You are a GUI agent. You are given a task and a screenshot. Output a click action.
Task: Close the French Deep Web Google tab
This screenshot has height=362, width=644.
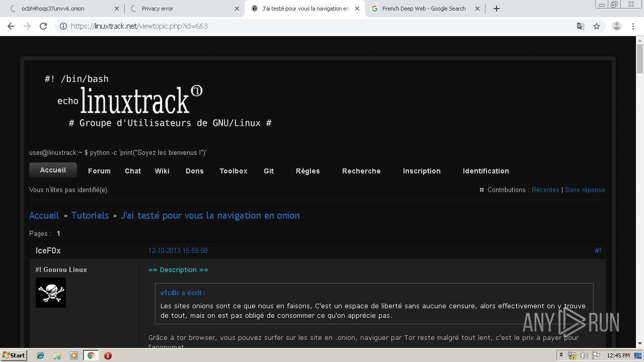click(477, 9)
